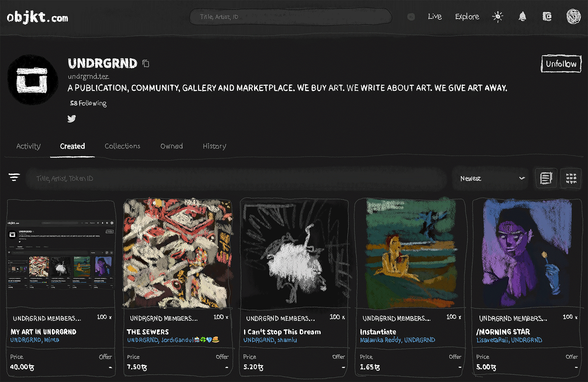The image size is (588, 382).
Task: Click the Unfollow button
Action: pos(561,64)
